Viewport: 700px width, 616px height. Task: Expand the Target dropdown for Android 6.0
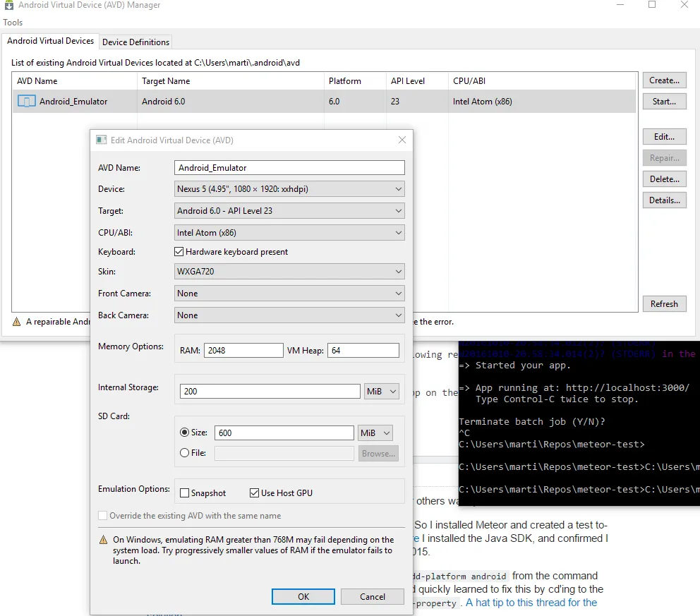pyautogui.click(x=289, y=211)
